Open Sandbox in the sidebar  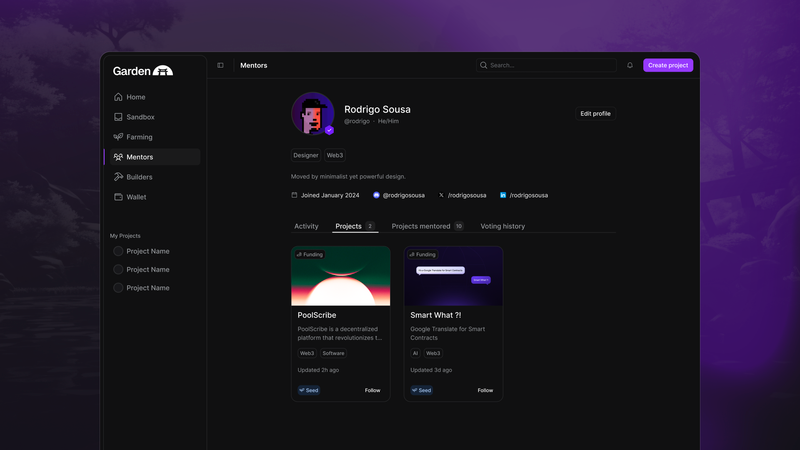click(x=139, y=117)
